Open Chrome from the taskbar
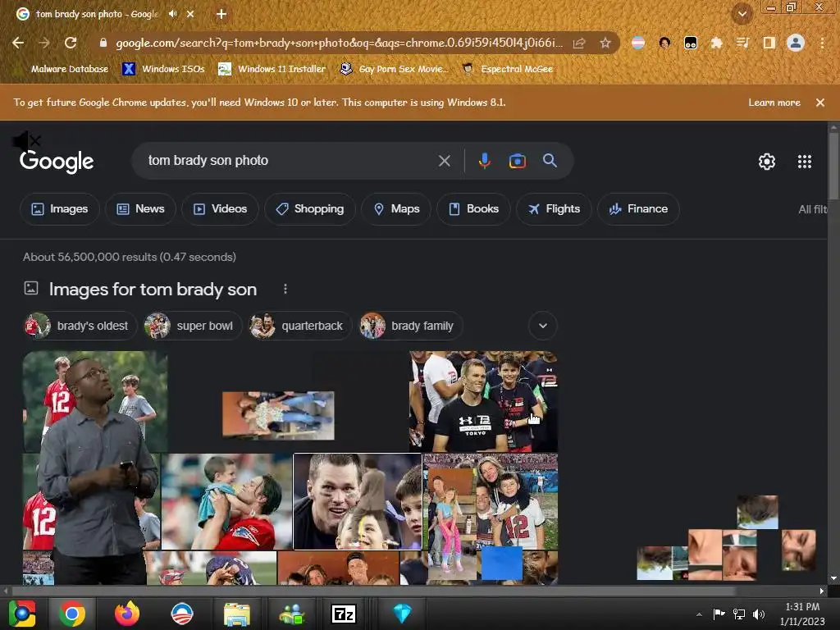Viewport: 840px width, 630px height. click(x=72, y=614)
